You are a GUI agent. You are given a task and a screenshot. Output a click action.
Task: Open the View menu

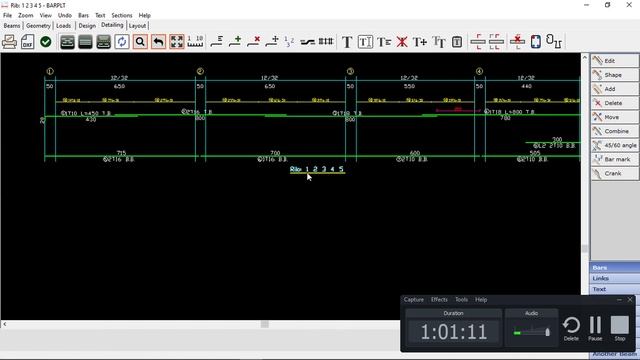45,15
